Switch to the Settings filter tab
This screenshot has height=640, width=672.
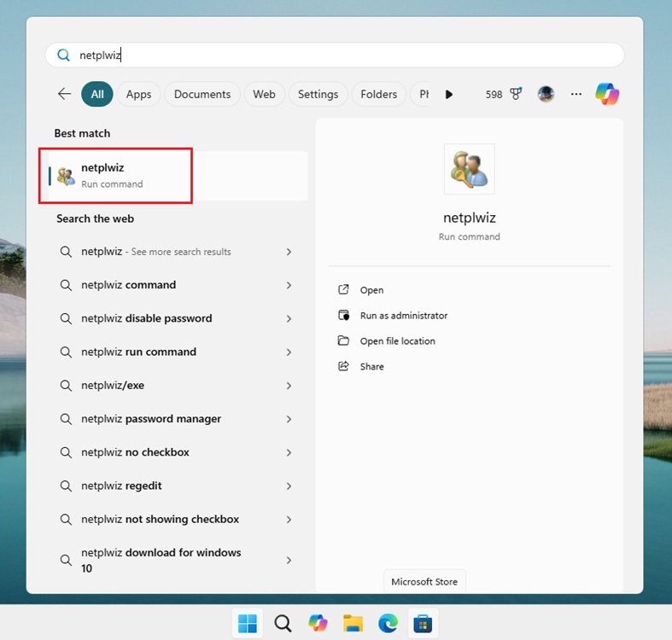click(x=318, y=94)
